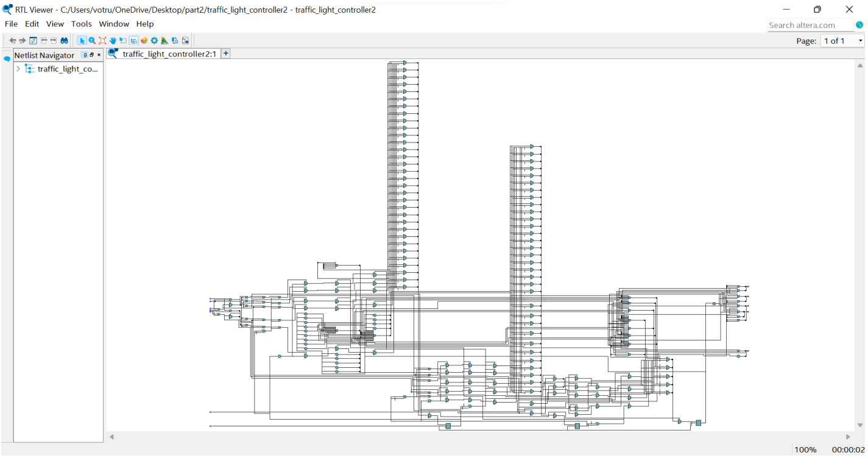The width and height of the screenshot is (868, 458).
Task: Open the binoculars Find tool
Action: (64, 41)
